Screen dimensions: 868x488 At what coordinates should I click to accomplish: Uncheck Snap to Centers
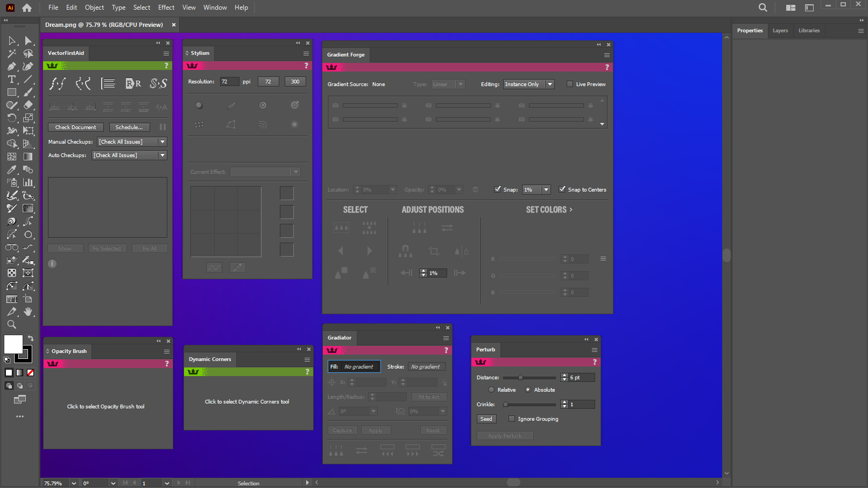click(562, 189)
